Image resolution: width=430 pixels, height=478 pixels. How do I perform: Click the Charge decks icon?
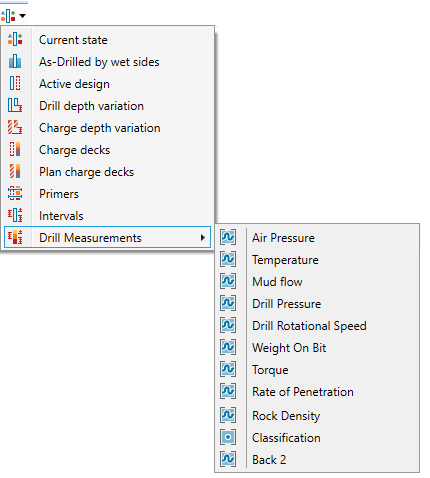coord(15,149)
